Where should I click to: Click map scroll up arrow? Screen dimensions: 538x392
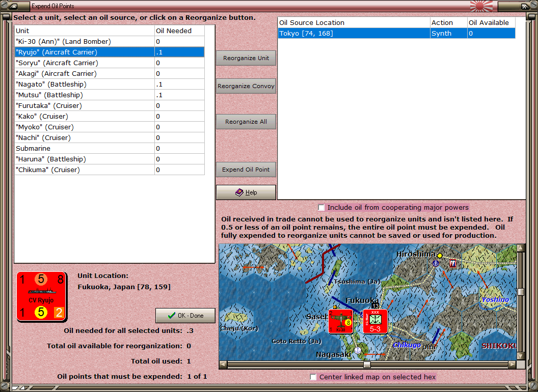[x=521, y=247]
